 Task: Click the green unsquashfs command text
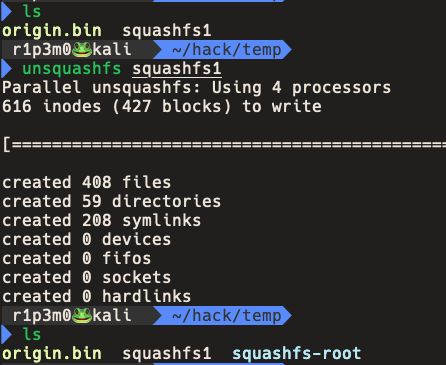point(72,69)
